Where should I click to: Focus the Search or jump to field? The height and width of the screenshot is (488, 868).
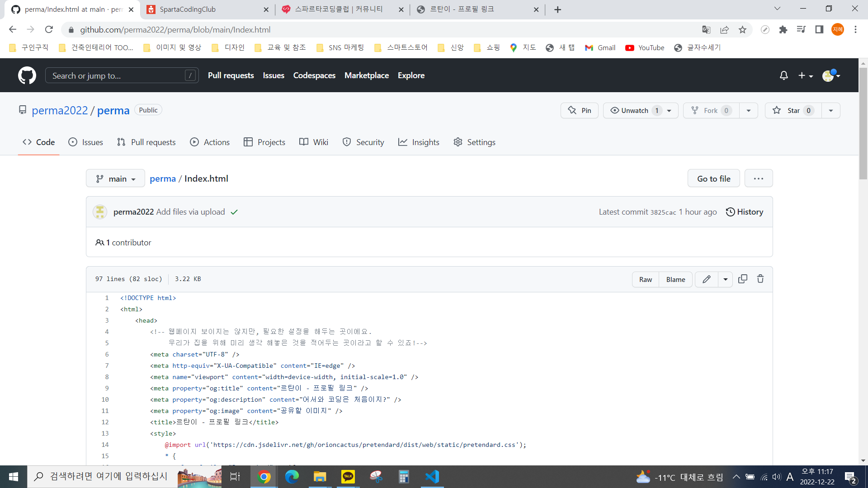click(x=122, y=75)
